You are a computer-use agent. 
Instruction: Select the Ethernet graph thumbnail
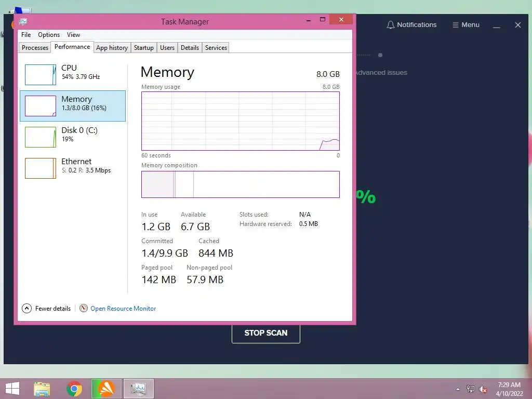41,168
